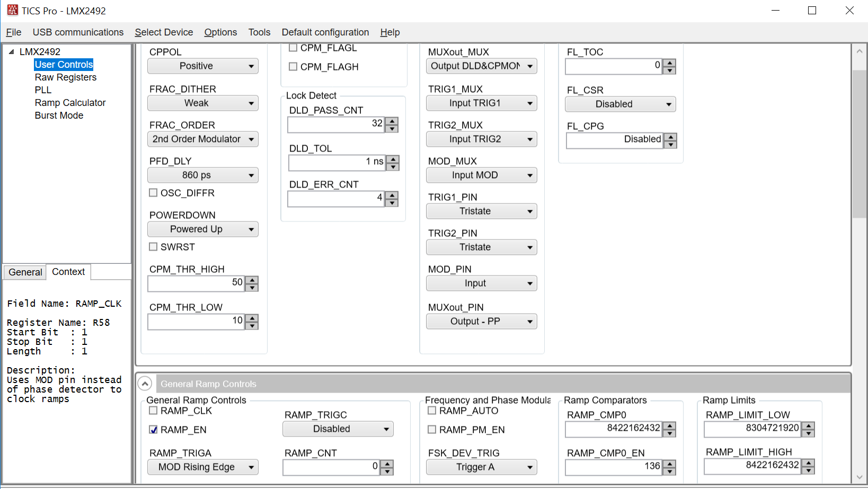Screen dimensions: 868x489
Task: Click the FL_TOC value field
Action: click(x=614, y=67)
